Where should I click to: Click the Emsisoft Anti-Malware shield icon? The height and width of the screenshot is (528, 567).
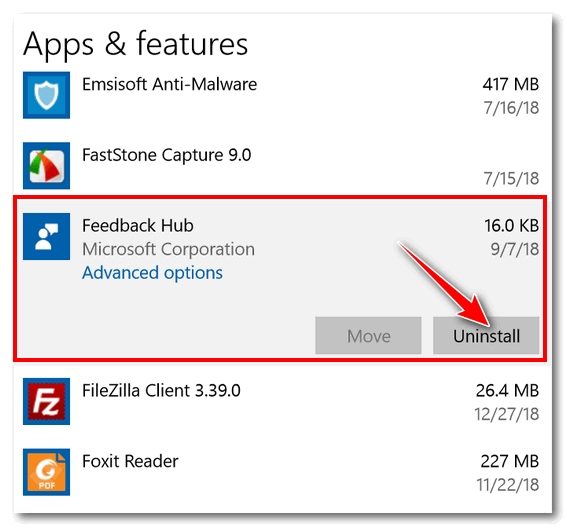(x=46, y=95)
